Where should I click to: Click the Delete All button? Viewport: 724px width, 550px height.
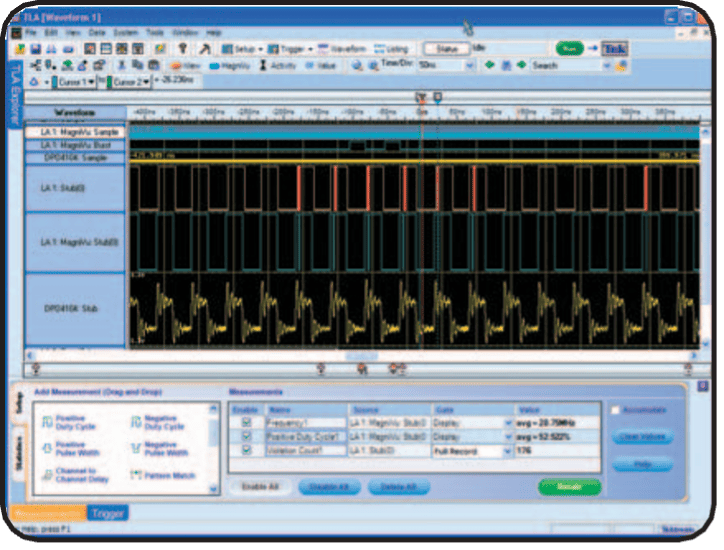tap(397, 487)
